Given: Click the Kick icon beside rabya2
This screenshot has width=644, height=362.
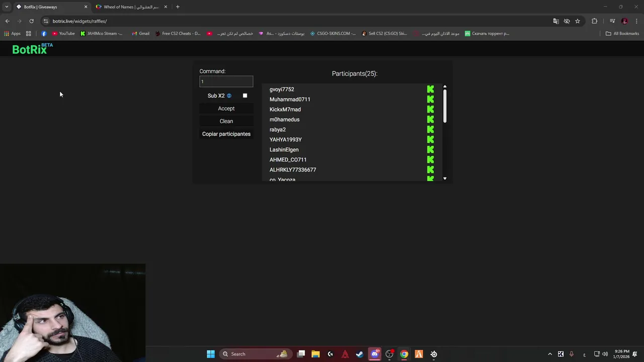Looking at the screenshot, I should click(431, 130).
